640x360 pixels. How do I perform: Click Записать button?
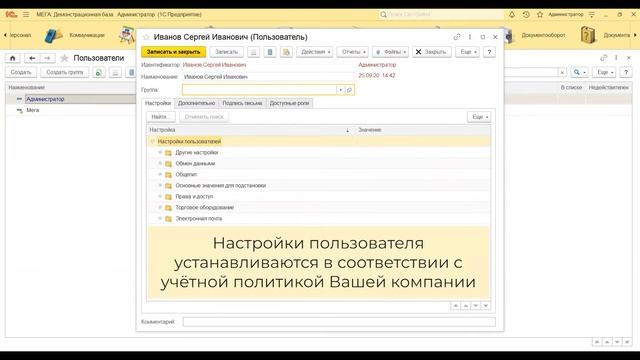point(227,52)
